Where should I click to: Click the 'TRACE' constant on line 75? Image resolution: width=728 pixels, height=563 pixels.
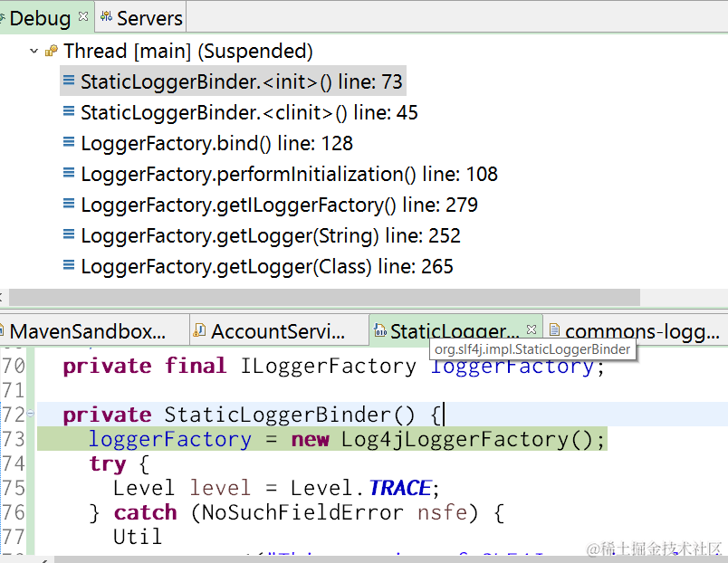point(400,488)
